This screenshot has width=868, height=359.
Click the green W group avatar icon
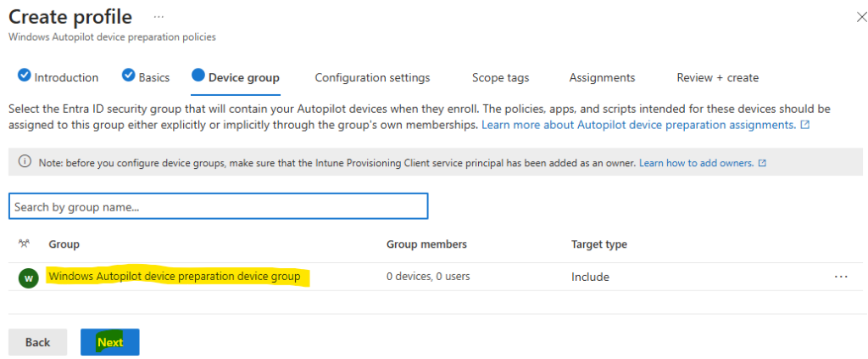coord(28,278)
